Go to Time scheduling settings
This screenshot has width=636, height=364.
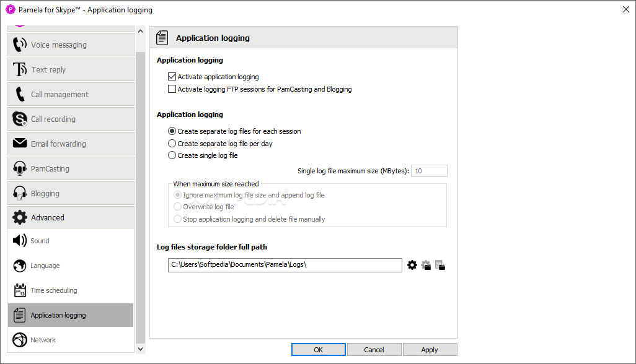(x=71, y=290)
